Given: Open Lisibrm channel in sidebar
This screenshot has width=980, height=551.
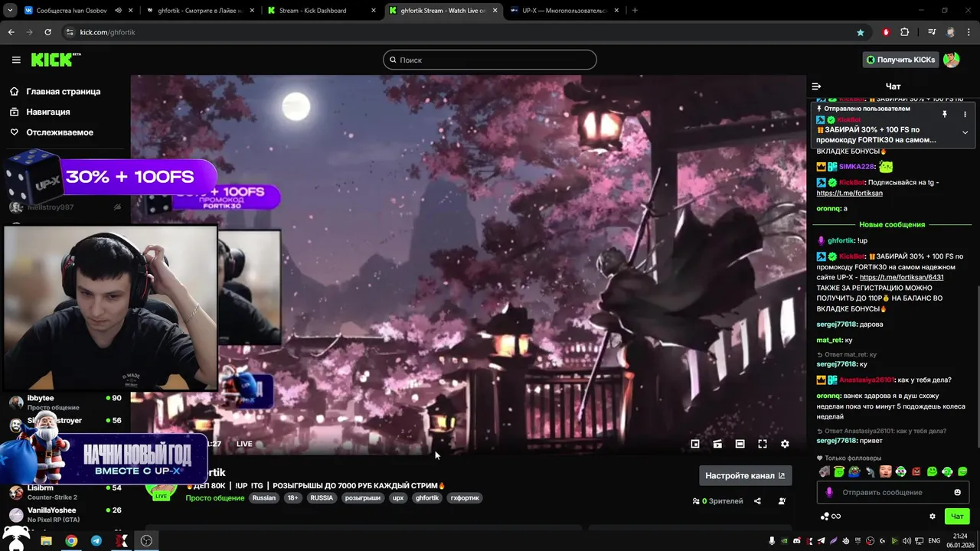Looking at the screenshot, I should (x=65, y=492).
